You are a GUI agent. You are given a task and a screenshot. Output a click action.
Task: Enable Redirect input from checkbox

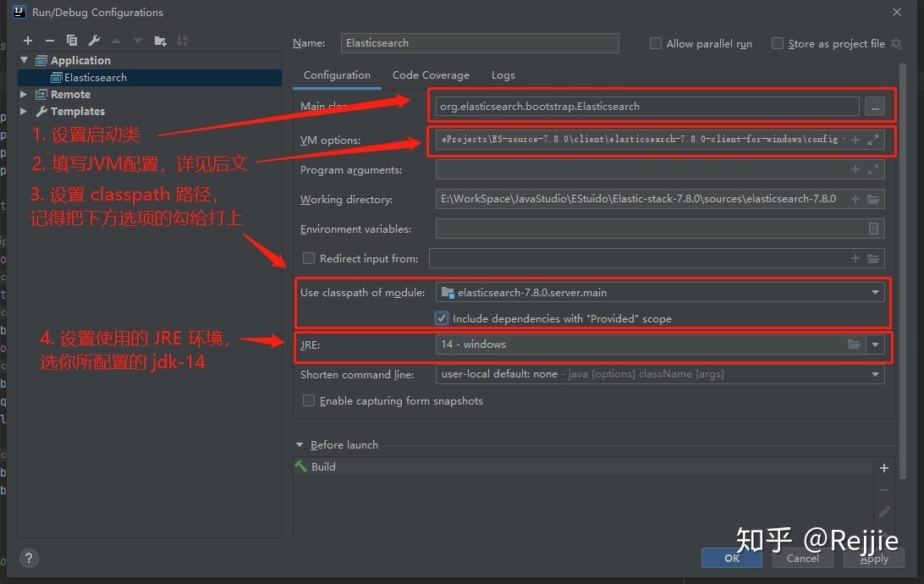click(x=308, y=258)
